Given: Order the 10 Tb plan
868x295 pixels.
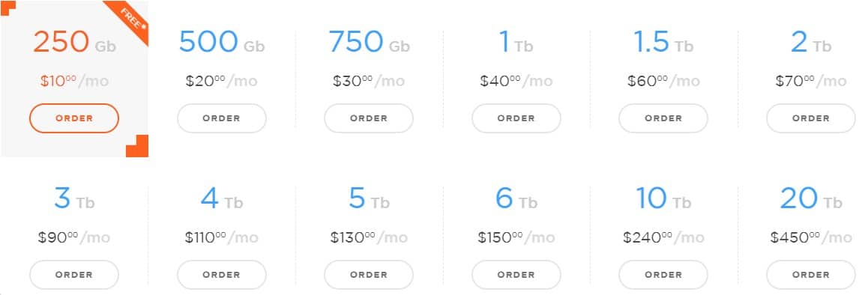Looking at the screenshot, I should pos(663,275).
